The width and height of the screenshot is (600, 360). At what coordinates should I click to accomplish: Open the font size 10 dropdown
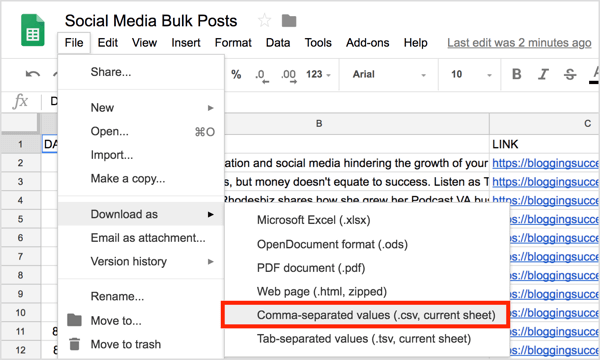click(471, 74)
